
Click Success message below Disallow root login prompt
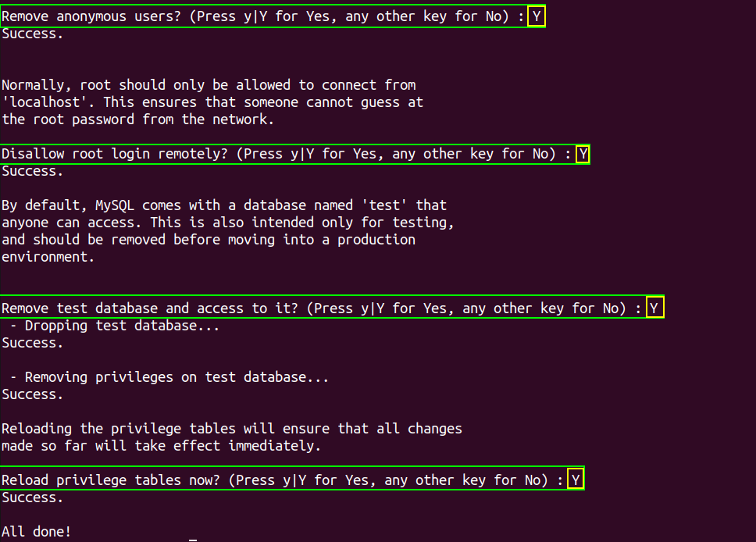[33, 171]
